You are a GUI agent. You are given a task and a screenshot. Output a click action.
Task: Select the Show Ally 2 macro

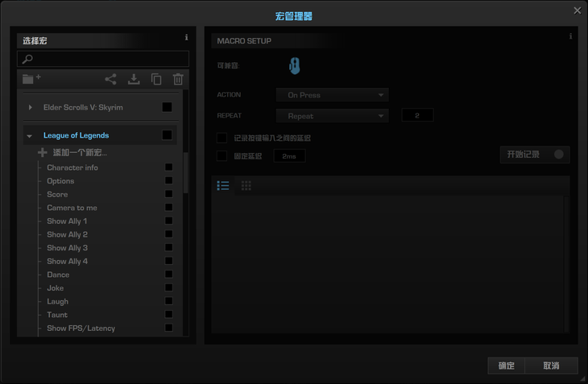click(x=67, y=234)
